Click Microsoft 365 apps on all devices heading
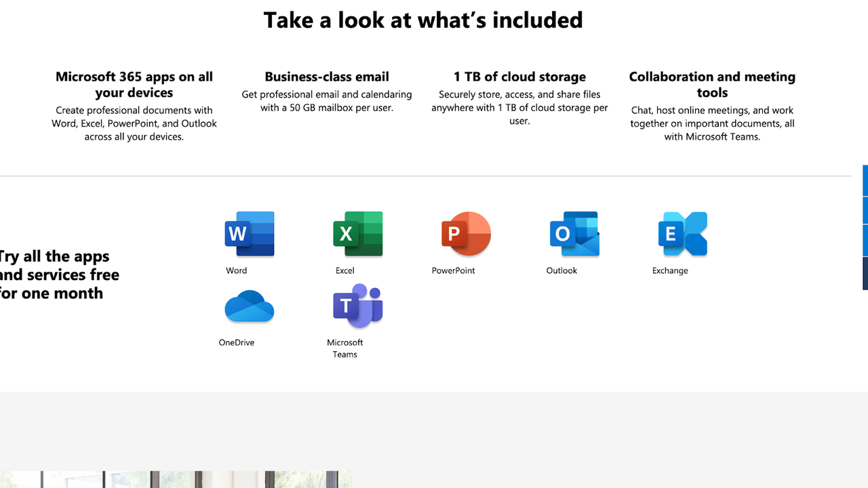This screenshot has width=868, height=488. click(x=134, y=85)
